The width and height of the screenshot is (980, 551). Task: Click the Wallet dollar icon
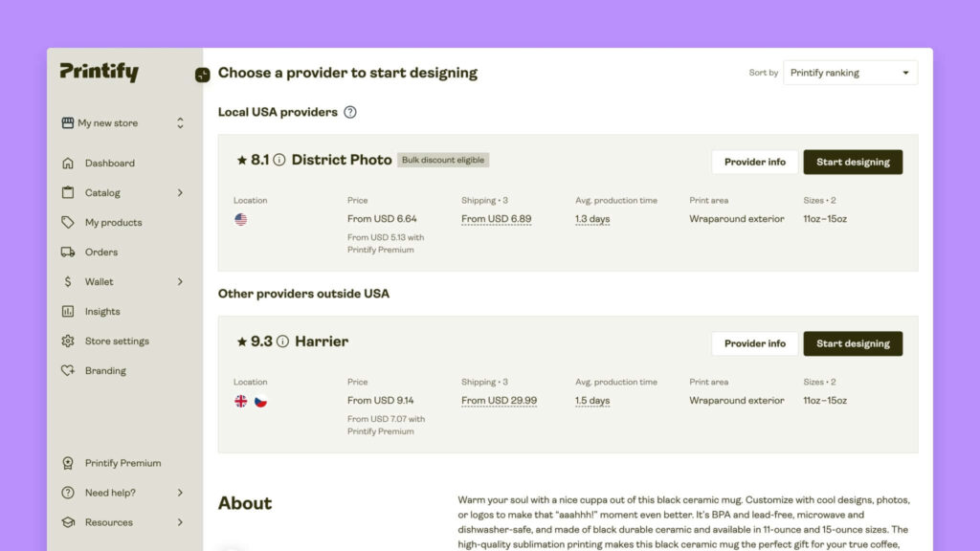point(68,282)
